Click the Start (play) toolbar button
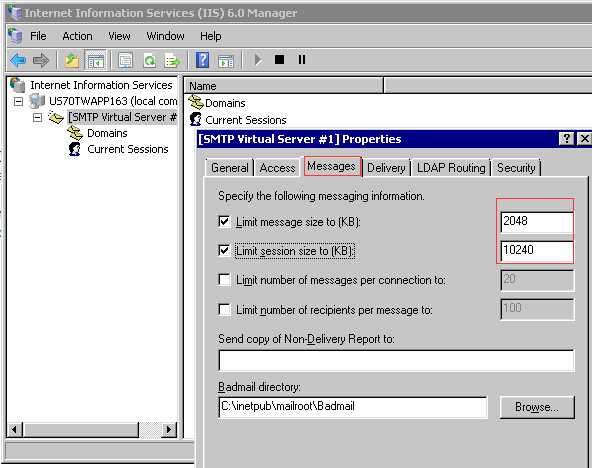Viewport: 592px width, 468px height. (258, 60)
